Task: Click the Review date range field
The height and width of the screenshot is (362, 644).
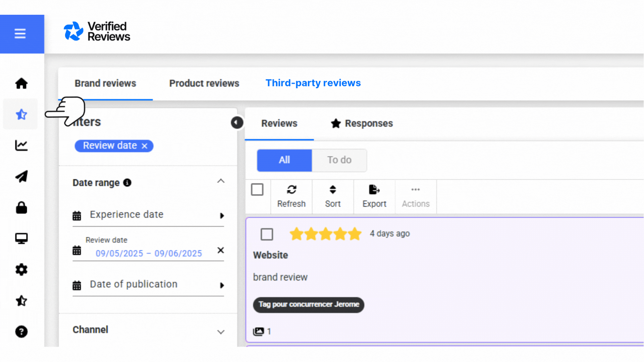Action: pos(149,253)
